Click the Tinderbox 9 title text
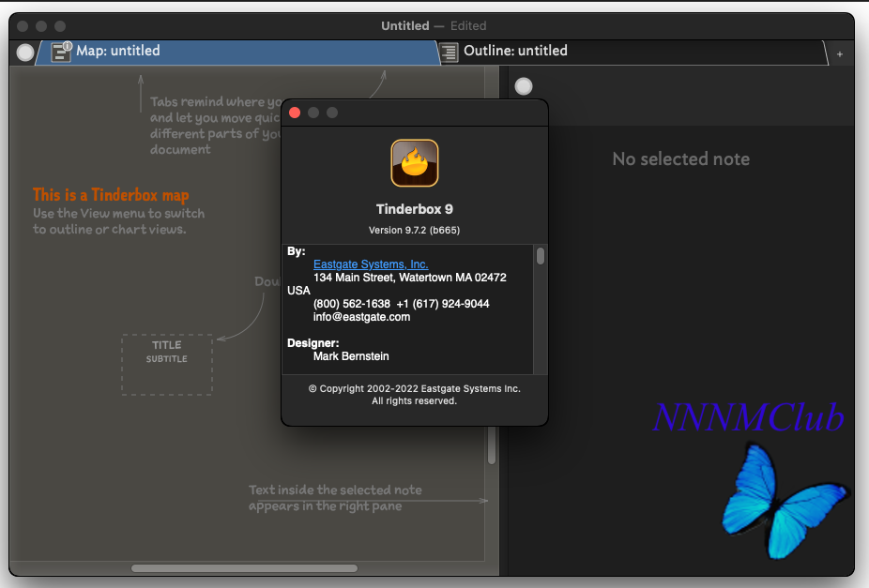This screenshot has height=588, width=869. point(415,209)
